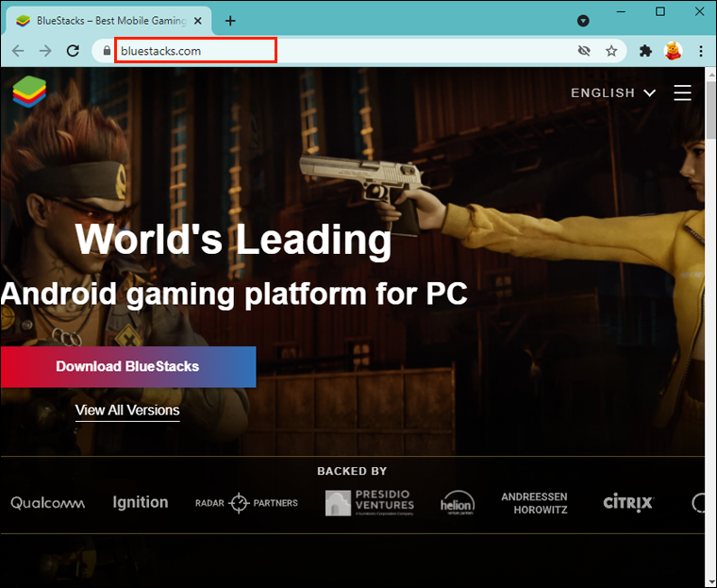Screen dimensions: 717x588
Task: Click the BACKED BY heading text
Action: pyautogui.click(x=352, y=471)
